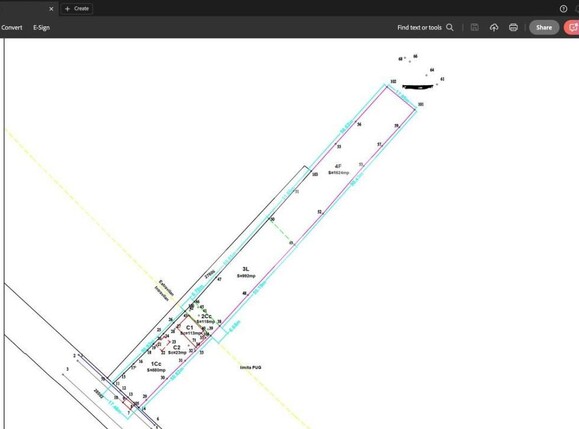This screenshot has width=579, height=429.
Task: Open the E-Sign menu
Action: (x=41, y=27)
